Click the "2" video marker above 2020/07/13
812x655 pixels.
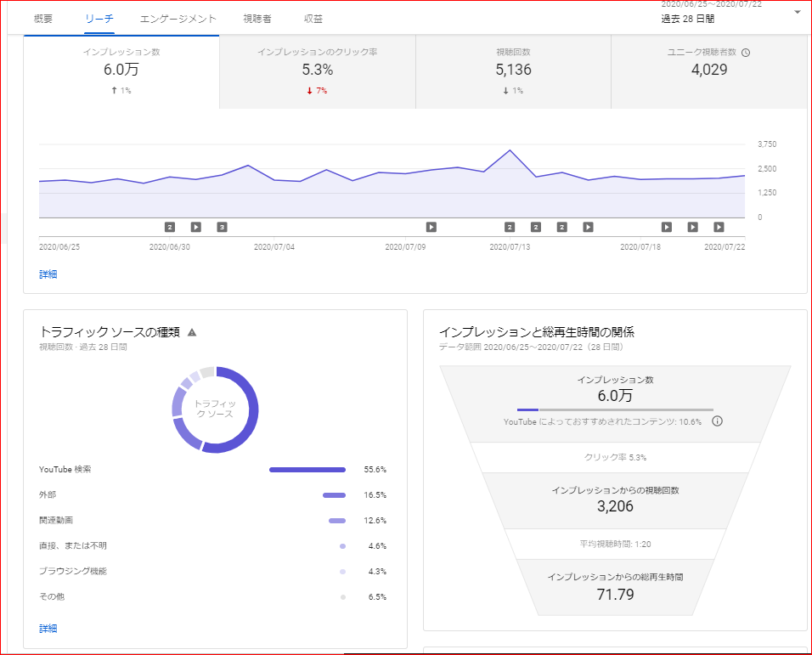tap(510, 227)
